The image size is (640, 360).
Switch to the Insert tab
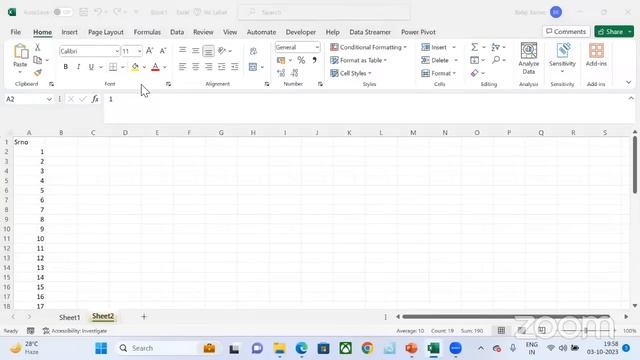coord(69,32)
